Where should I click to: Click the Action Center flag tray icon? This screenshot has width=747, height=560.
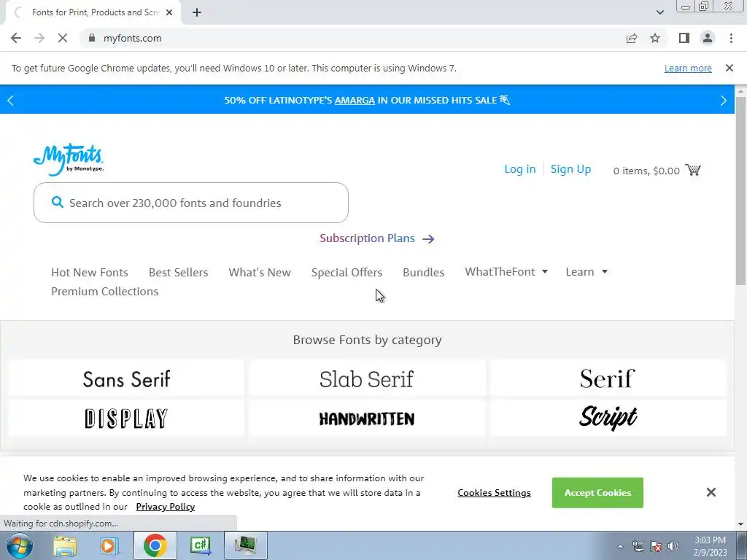point(656,546)
